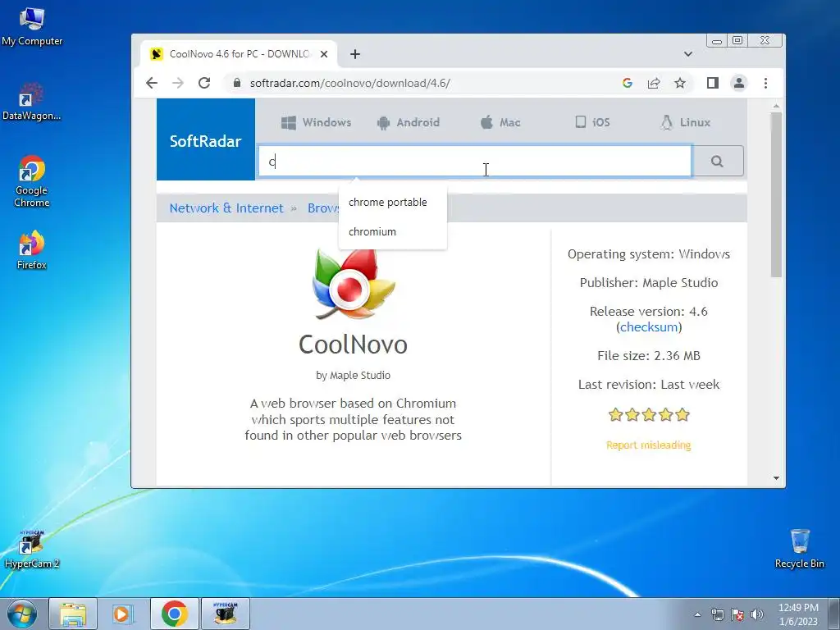Click the Google icon in address bar
840x630 pixels.
click(628, 83)
